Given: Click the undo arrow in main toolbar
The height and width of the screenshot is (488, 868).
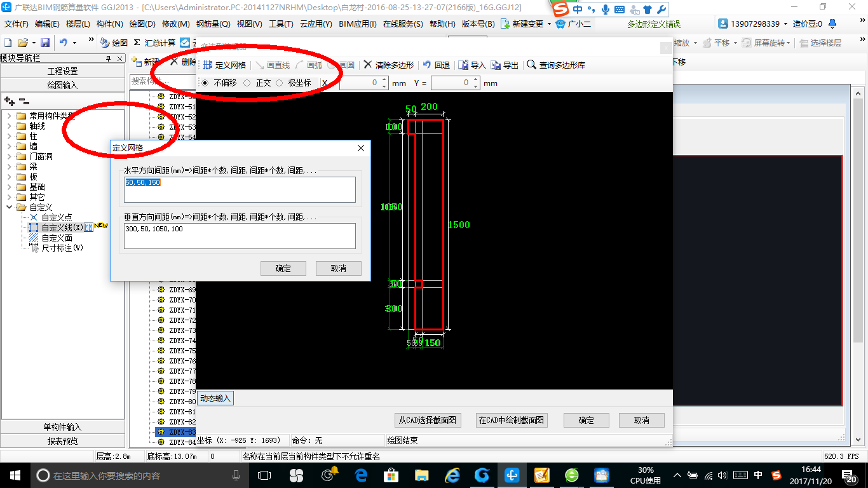Looking at the screenshot, I should point(64,43).
